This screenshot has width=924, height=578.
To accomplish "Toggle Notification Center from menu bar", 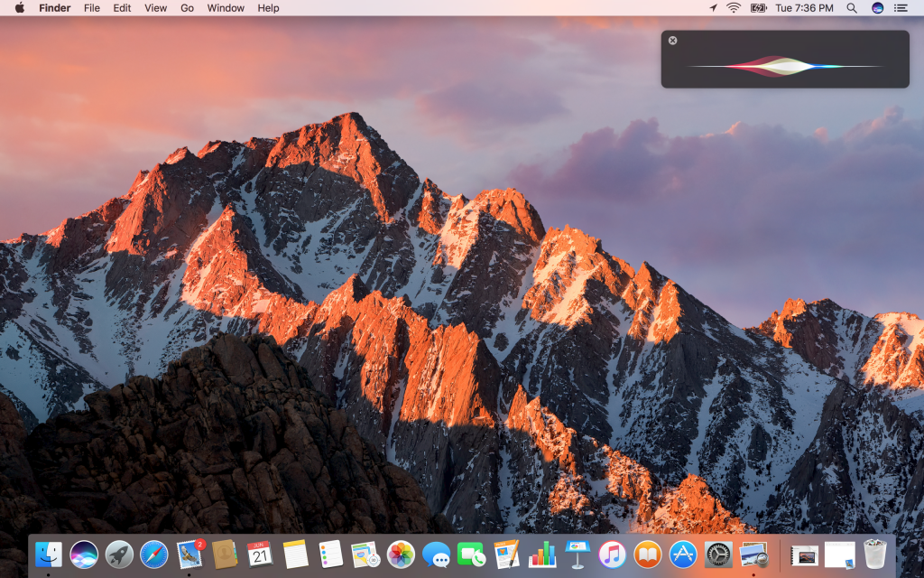I will (901, 8).
